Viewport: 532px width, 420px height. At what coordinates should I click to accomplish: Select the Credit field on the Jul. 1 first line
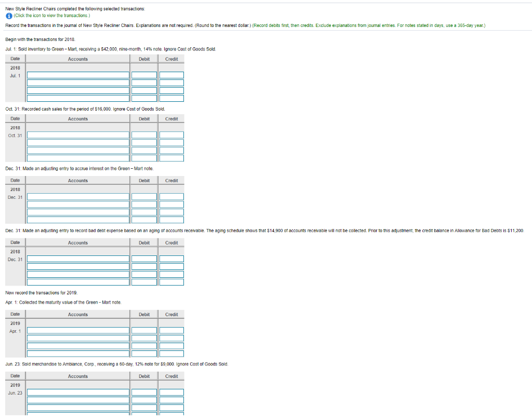click(172, 75)
